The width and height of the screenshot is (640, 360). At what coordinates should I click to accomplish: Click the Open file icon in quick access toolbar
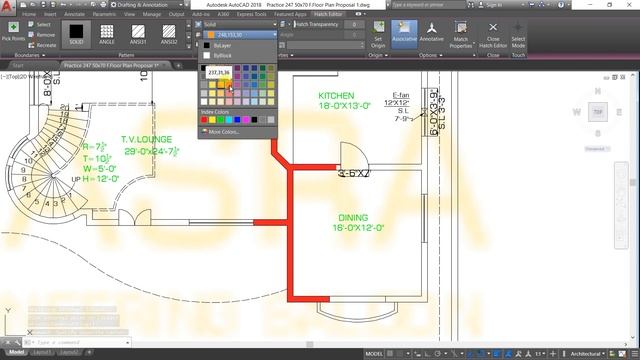point(33,5)
